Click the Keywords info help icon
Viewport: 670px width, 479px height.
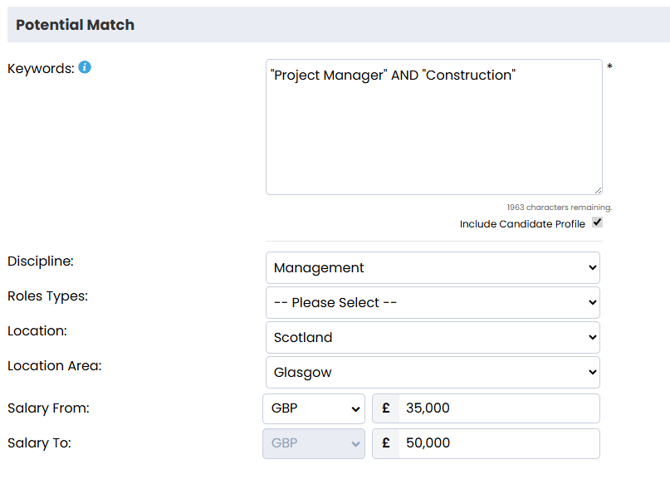[x=85, y=68]
